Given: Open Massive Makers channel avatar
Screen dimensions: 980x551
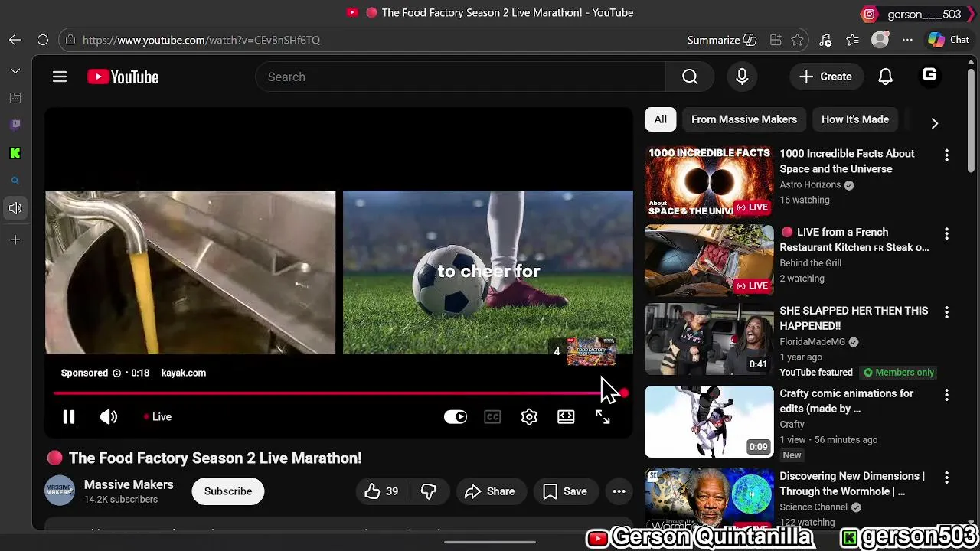Looking at the screenshot, I should click(60, 491).
